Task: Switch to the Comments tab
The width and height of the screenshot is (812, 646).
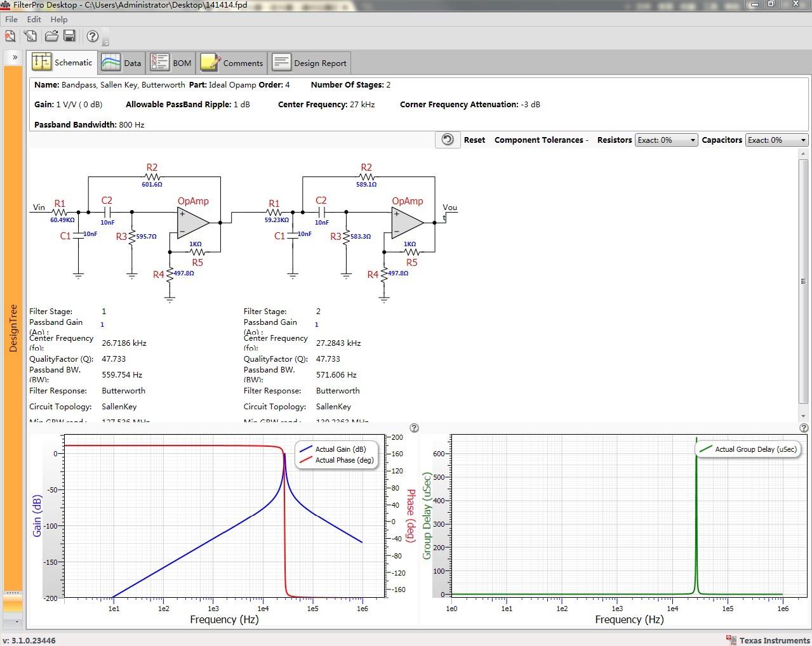Action: (232, 63)
